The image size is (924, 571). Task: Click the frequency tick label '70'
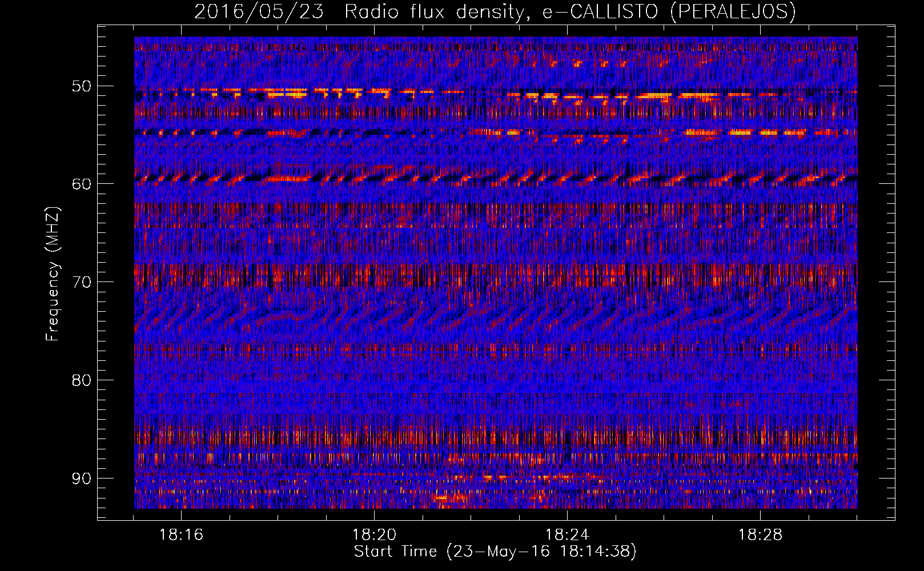(82, 282)
